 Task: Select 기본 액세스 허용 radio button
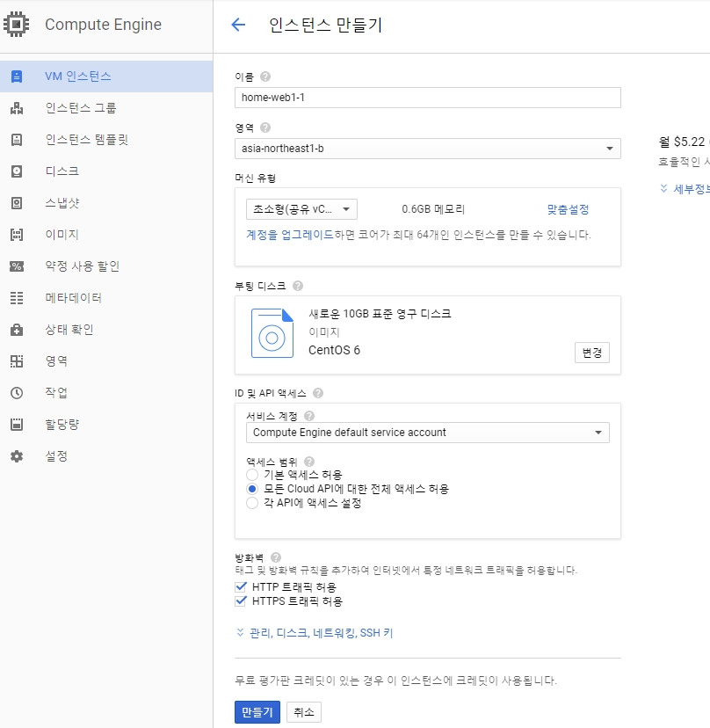[x=252, y=475]
